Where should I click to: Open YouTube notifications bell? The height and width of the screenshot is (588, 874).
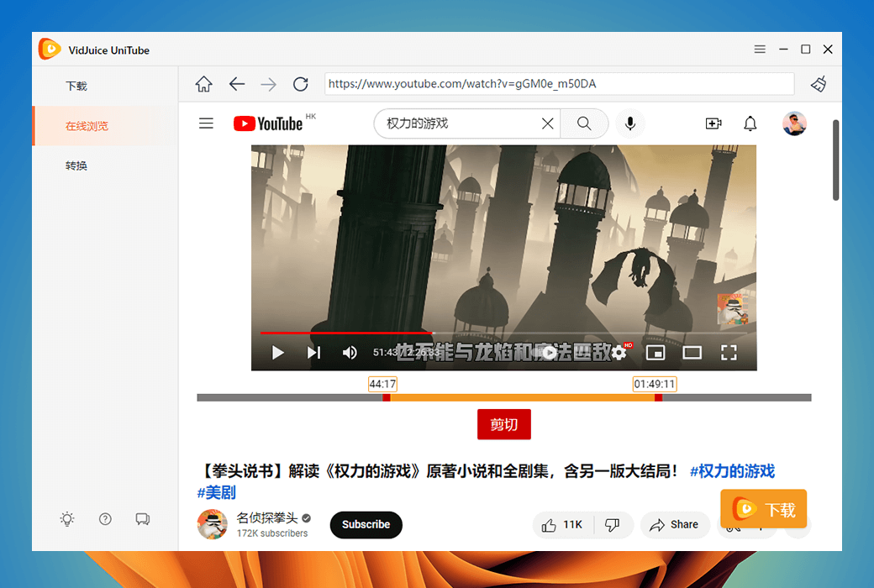tap(750, 123)
